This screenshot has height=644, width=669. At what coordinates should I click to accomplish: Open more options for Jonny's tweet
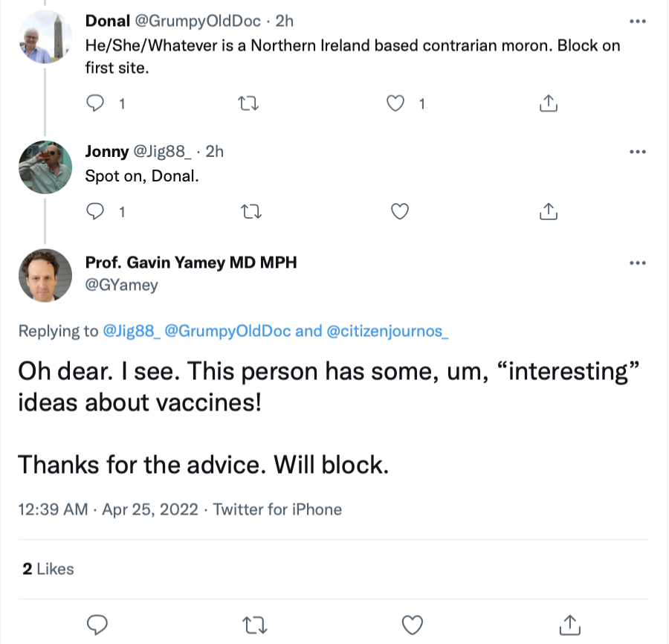(638, 152)
